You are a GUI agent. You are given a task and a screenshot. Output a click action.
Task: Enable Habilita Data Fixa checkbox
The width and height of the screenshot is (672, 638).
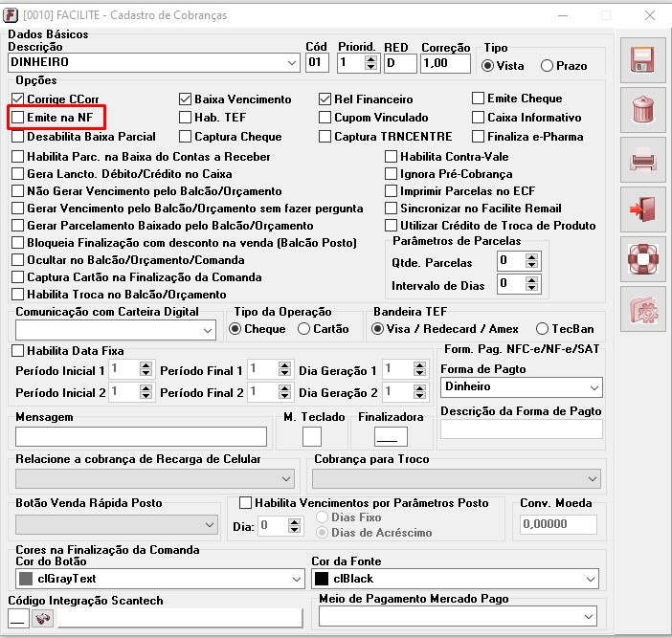[x=17, y=351]
